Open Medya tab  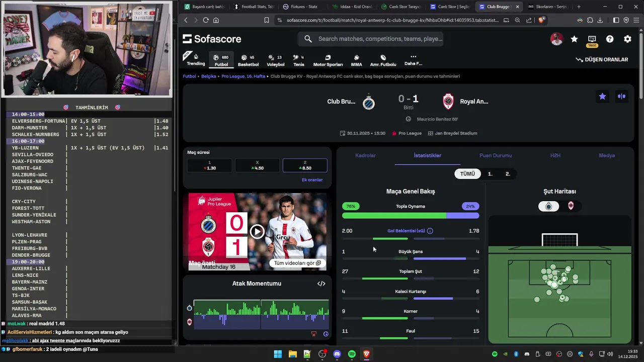[607, 155]
